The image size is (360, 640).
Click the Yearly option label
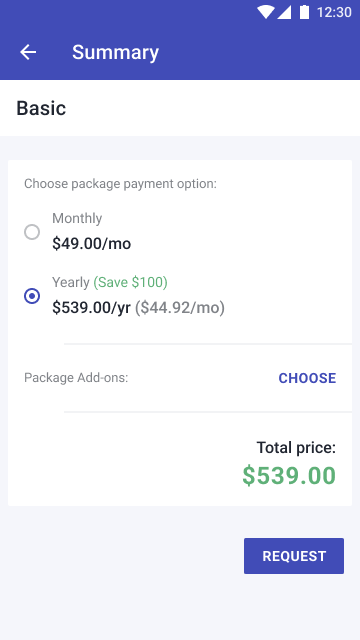tap(71, 282)
